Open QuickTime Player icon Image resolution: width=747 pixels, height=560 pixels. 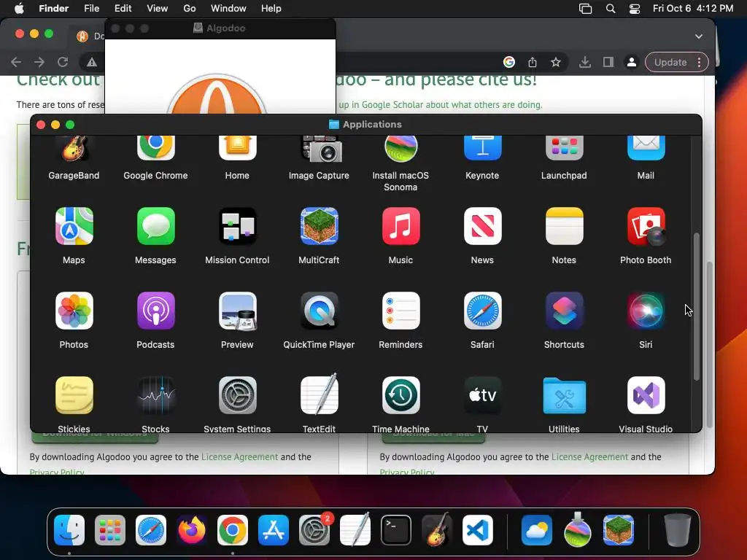[320, 311]
